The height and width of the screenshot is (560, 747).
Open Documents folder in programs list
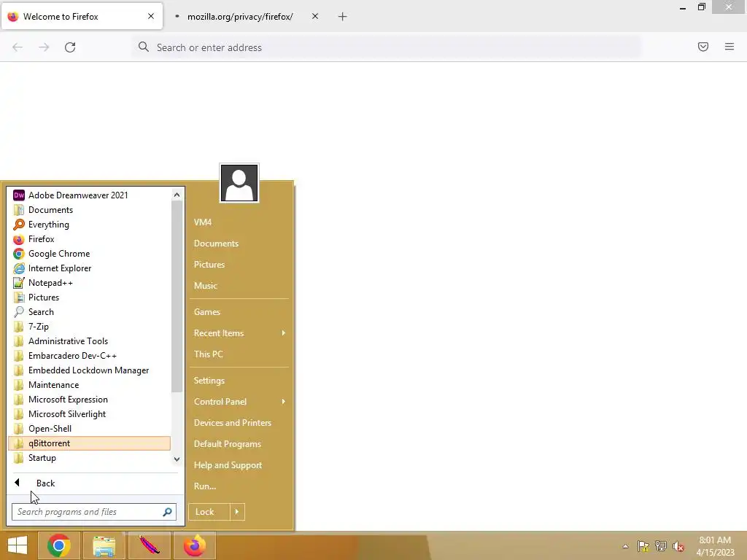tap(89, 210)
